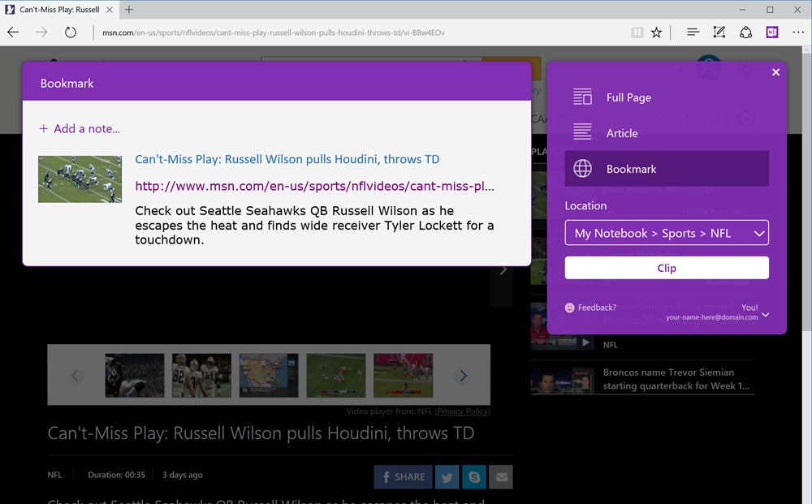Image resolution: width=812 pixels, height=504 pixels.
Task: Open the Privacy Policy link
Action: click(462, 411)
